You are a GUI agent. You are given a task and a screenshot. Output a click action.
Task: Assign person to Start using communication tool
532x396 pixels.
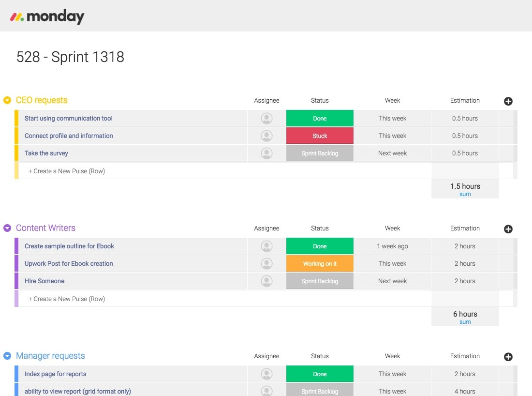click(266, 119)
